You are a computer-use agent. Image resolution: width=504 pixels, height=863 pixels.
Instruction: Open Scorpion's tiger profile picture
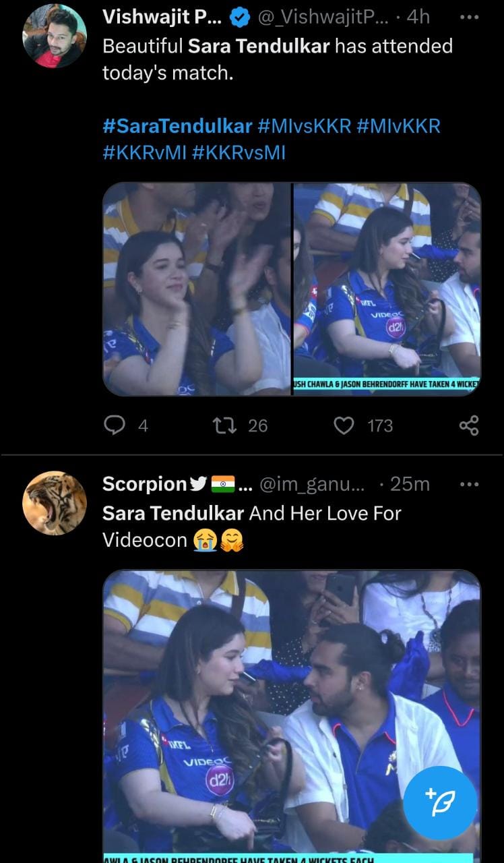point(55,503)
